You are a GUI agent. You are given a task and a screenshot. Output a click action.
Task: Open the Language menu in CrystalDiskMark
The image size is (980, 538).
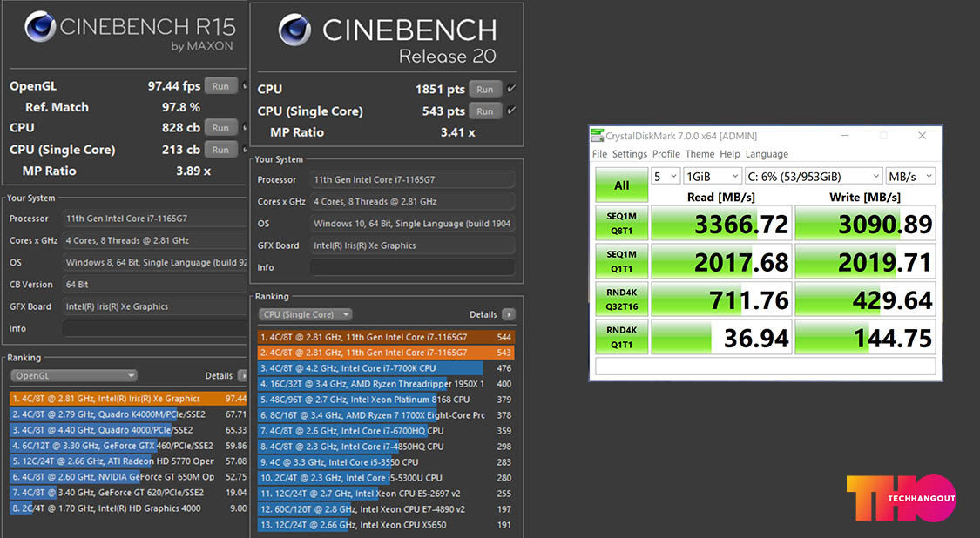tap(767, 154)
